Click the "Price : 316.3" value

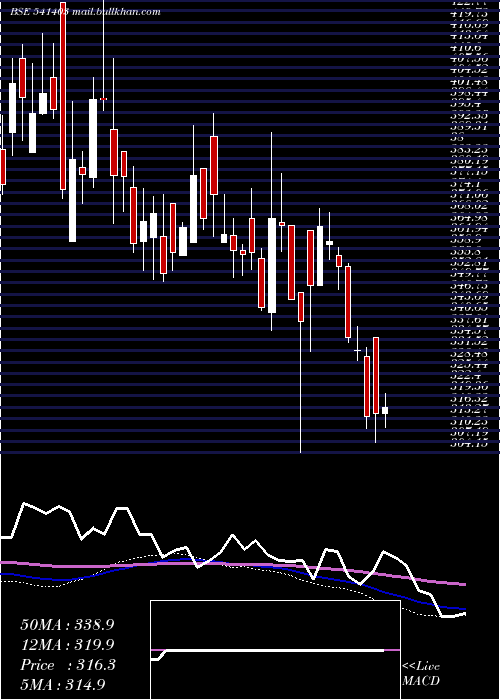[x=68, y=665]
